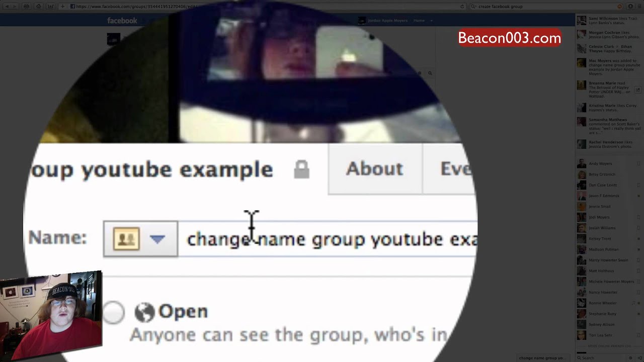Open chat with Betsy Grzanich
Screen dimensions: 644x362
pyautogui.click(x=609, y=174)
